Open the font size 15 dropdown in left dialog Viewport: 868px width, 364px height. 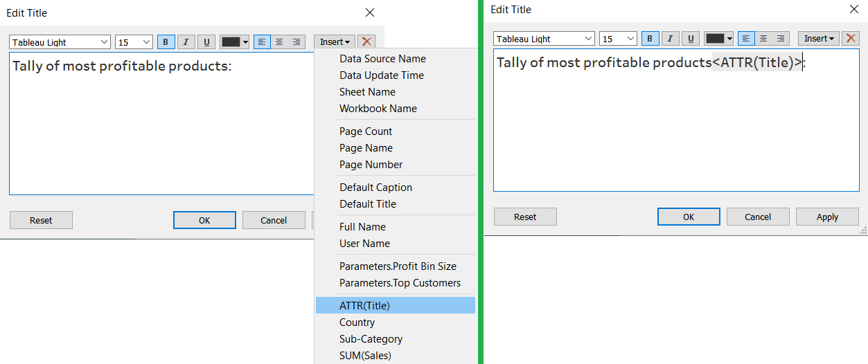[x=134, y=42]
